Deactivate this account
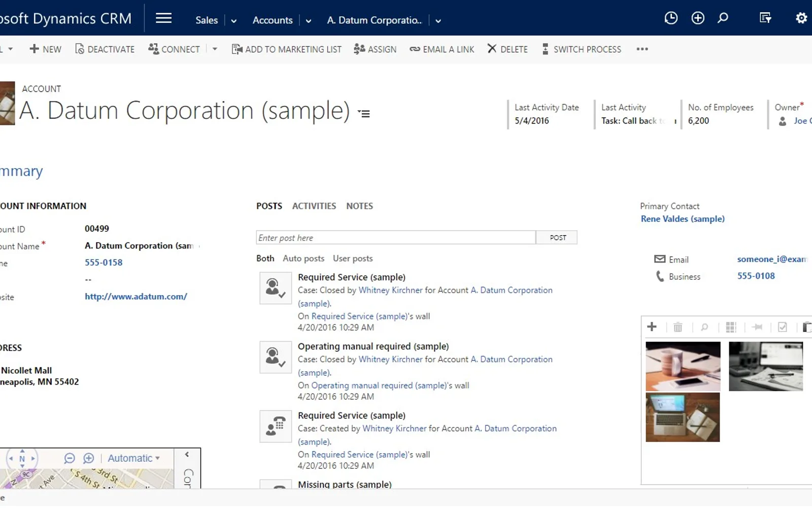The width and height of the screenshot is (812, 508). [x=105, y=49]
